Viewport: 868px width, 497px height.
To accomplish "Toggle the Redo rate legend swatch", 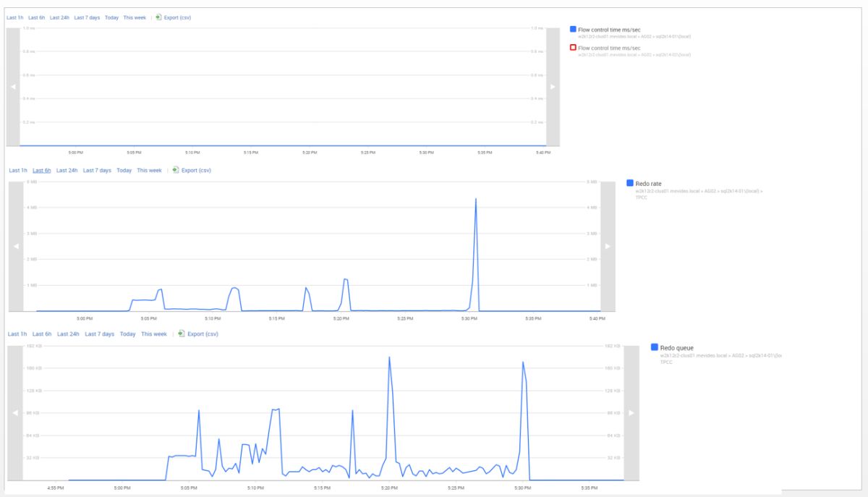I will 629,184.
